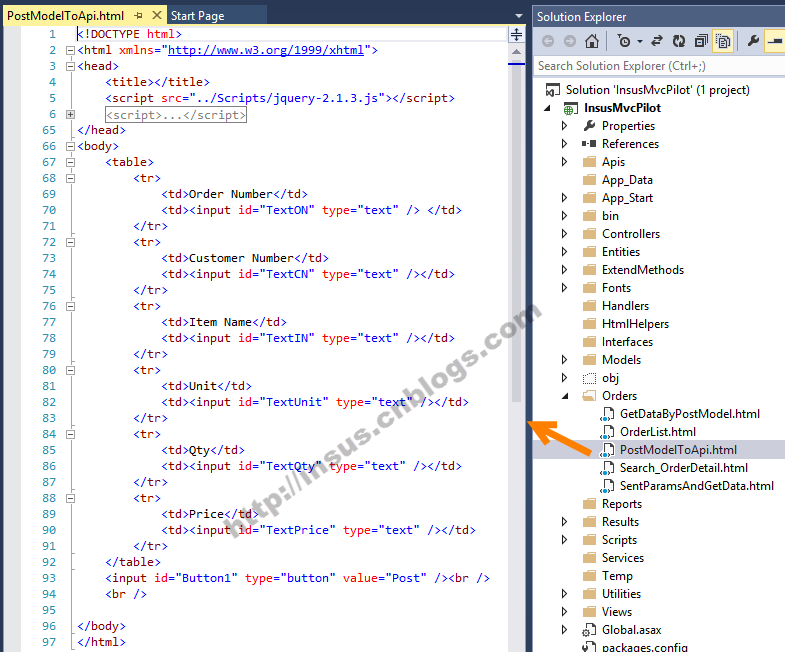The image size is (785, 652).
Task: Click the Back button in Solution Explorer toolbar
Action: pyautogui.click(x=548, y=41)
